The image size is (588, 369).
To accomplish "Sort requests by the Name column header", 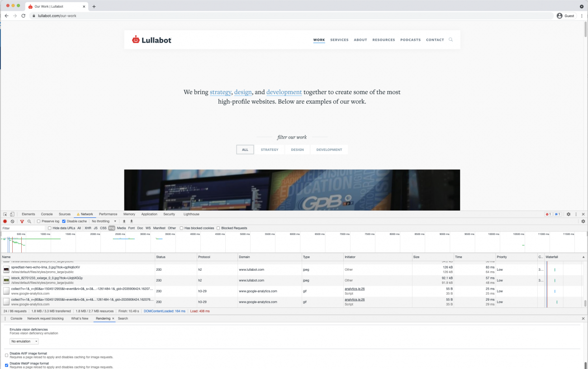I will click(x=78, y=257).
